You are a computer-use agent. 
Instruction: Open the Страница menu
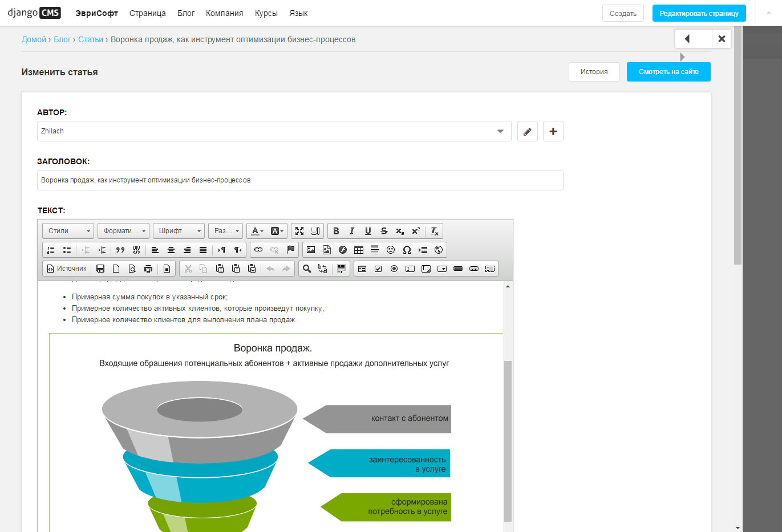[x=148, y=13]
